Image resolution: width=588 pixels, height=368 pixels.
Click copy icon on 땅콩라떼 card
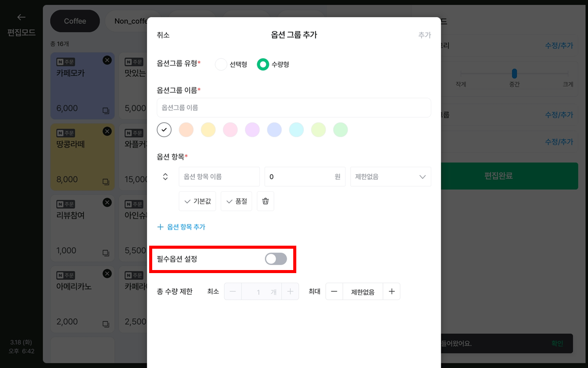tap(106, 182)
